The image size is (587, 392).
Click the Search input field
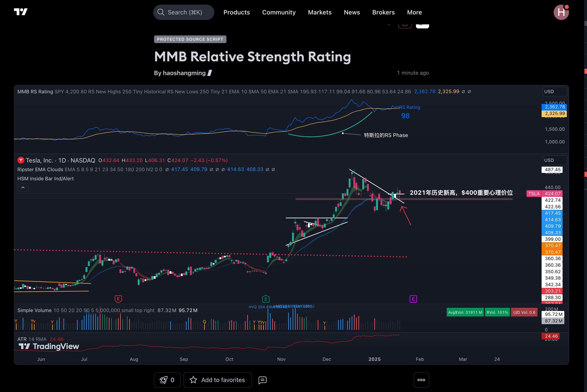tap(184, 12)
